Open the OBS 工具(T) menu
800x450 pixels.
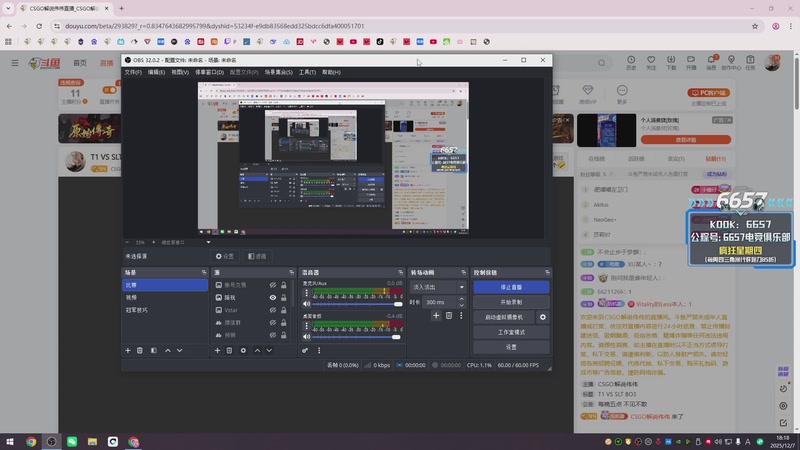tap(307, 72)
